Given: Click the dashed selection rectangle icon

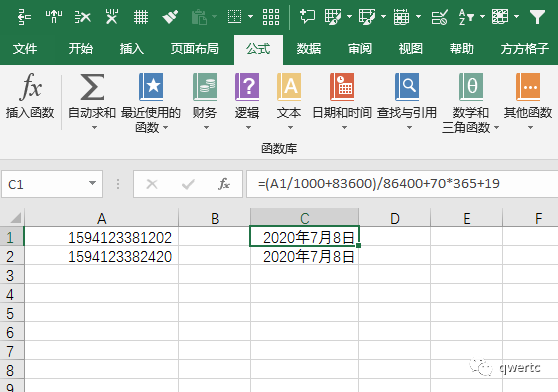Looking at the screenshot, I should 234,17.
